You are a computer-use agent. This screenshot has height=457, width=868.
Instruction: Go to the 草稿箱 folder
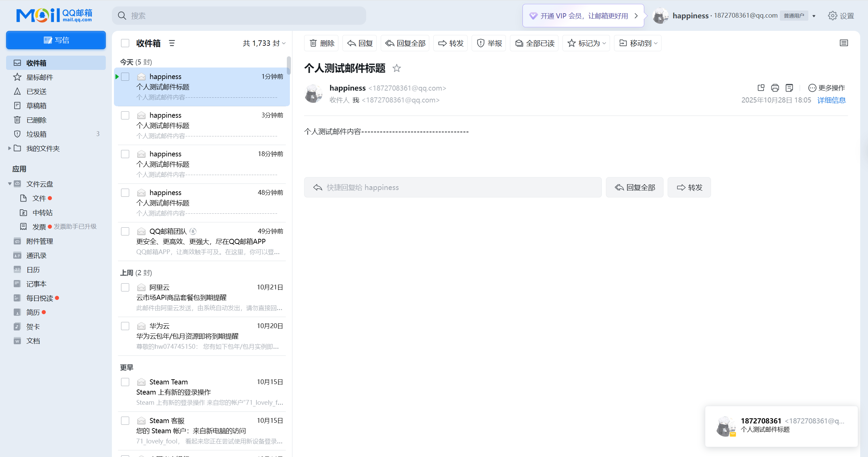36,106
